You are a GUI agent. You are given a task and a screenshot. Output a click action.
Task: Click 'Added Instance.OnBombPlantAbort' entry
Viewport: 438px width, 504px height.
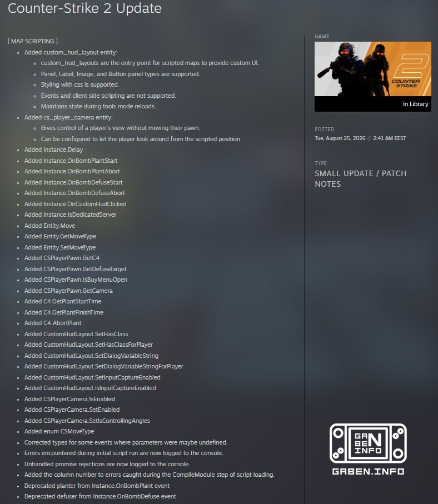tap(72, 171)
